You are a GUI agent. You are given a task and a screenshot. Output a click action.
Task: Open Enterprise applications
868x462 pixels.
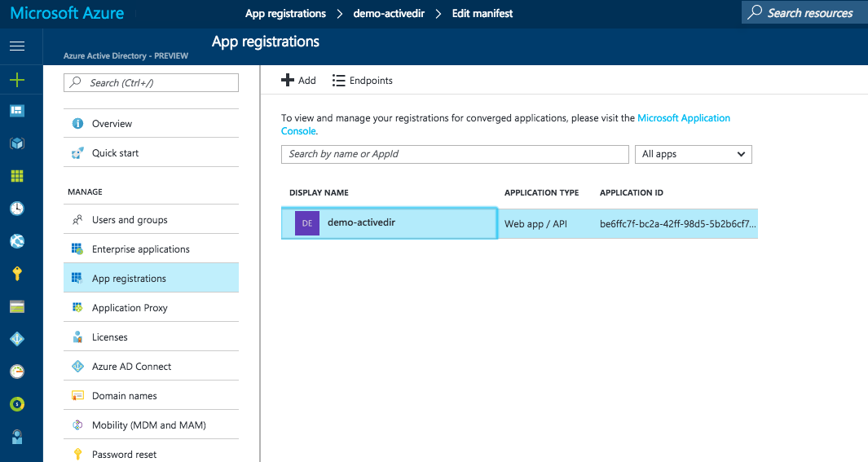coord(151,249)
